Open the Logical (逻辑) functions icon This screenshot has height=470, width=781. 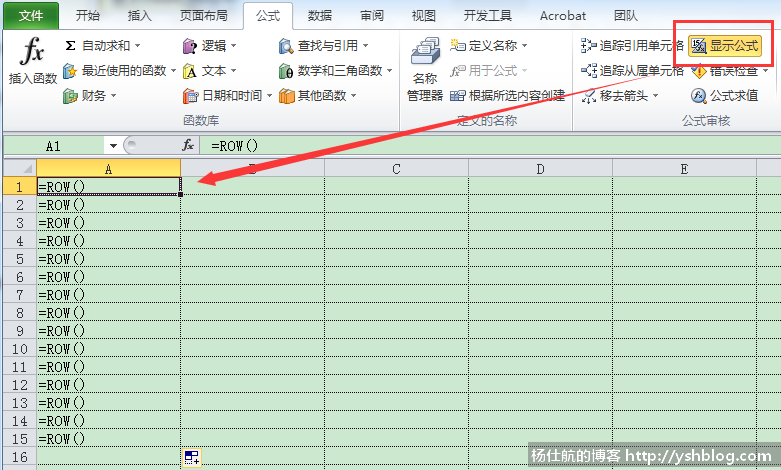pos(190,46)
